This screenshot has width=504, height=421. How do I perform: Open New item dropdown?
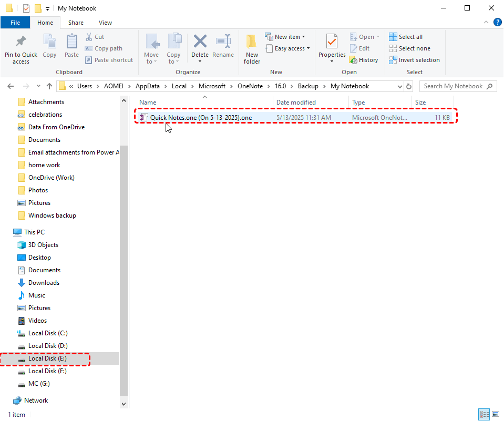click(285, 37)
